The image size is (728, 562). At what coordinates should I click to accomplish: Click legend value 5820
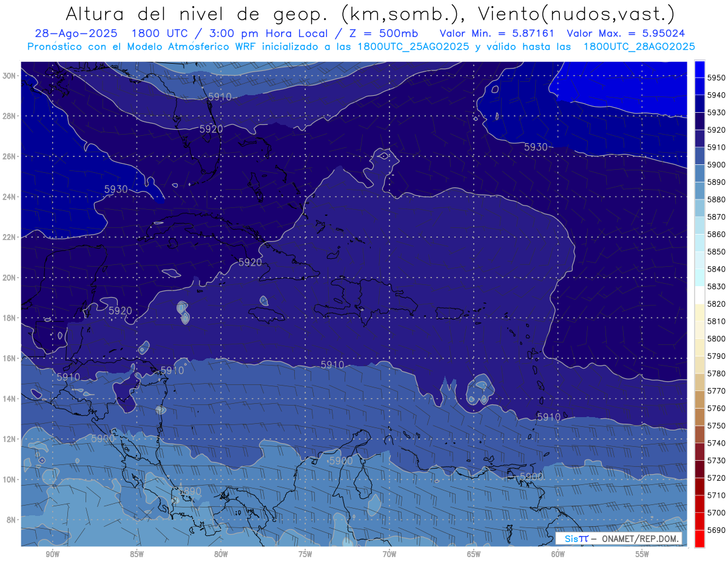click(x=717, y=304)
